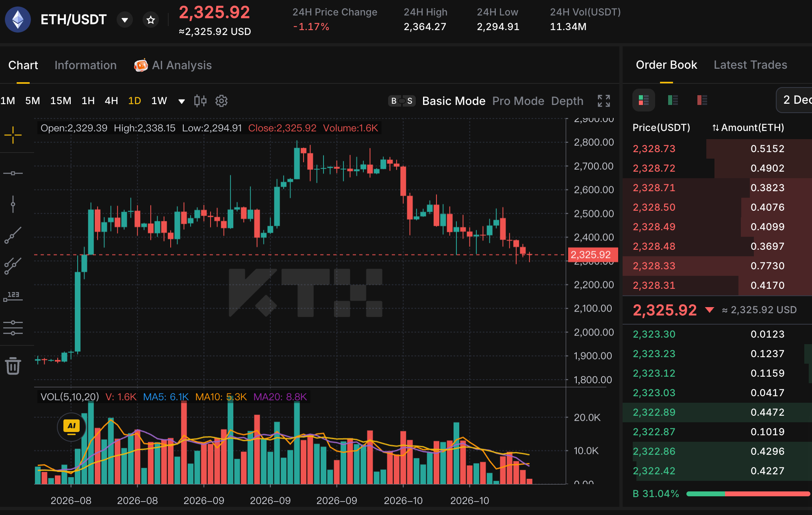Select the crosshair cursor tool

tap(13, 135)
